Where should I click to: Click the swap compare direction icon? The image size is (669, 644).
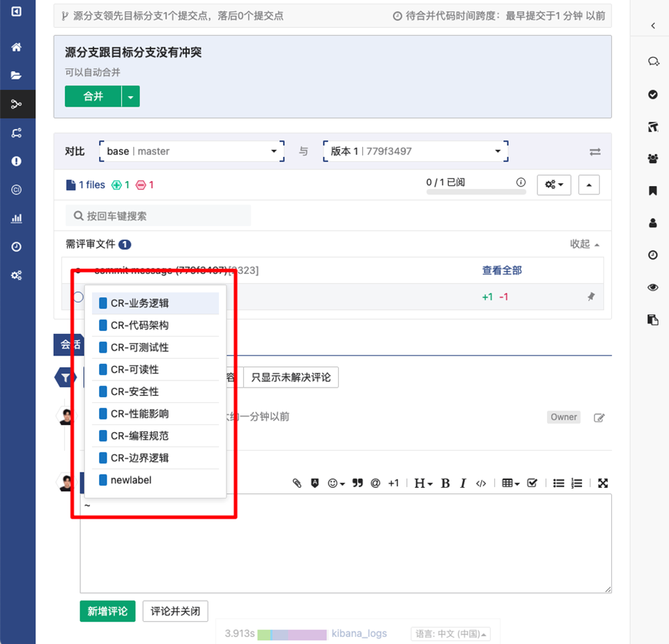(594, 151)
